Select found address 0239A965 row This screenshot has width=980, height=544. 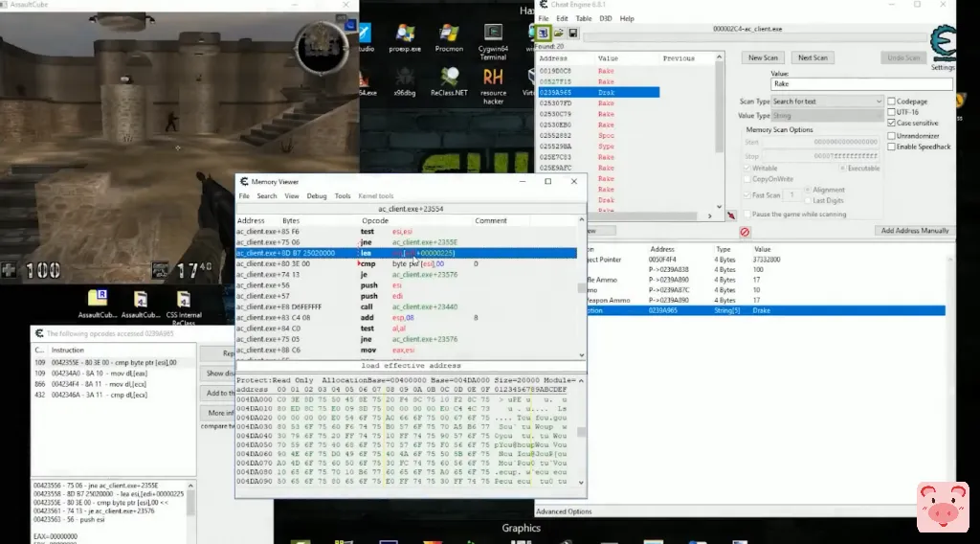(x=598, y=93)
